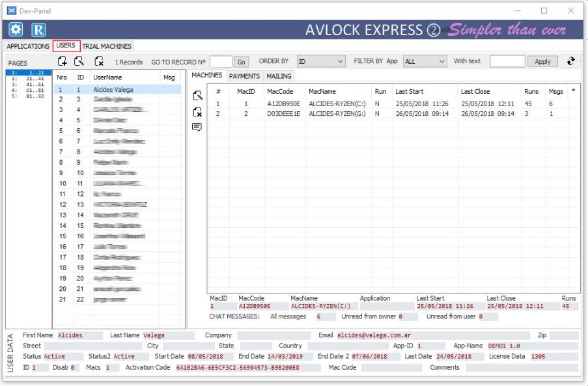Select user Alcides Valega row
Image resolution: width=588 pixels, height=386 pixels.
click(117, 90)
